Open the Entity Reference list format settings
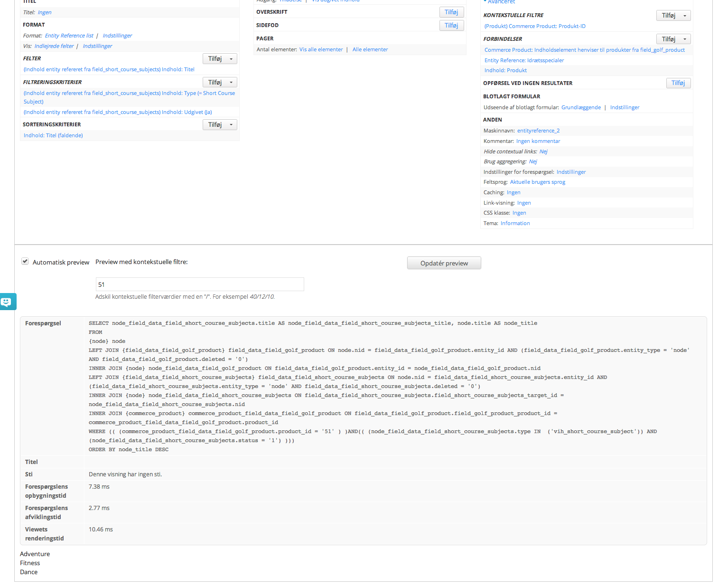 click(x=117, y=35)
